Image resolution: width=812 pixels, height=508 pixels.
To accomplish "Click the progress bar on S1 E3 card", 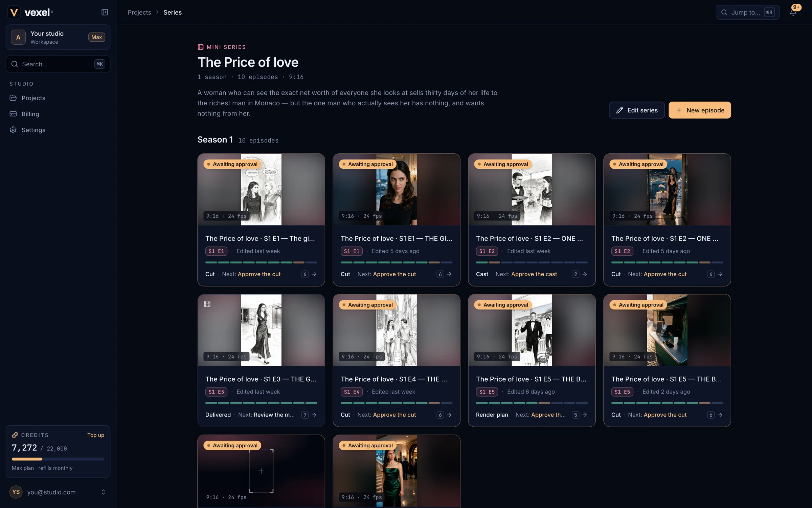I will [x=261, y=403].
